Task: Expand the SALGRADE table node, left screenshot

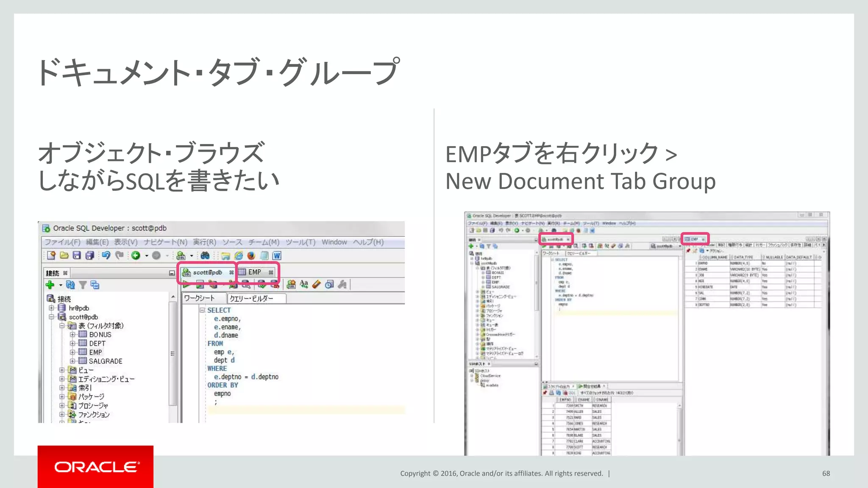Action: pyautogui.click(x=72, y=361)
